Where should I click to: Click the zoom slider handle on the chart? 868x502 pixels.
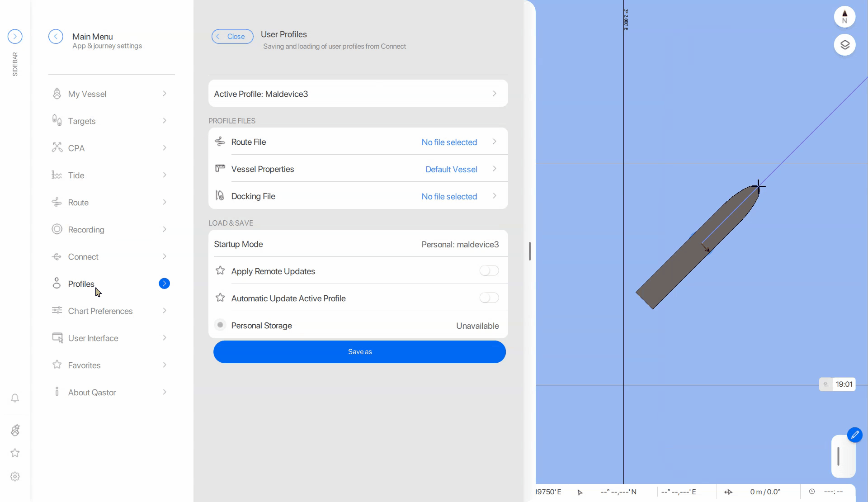pos(838,456)
